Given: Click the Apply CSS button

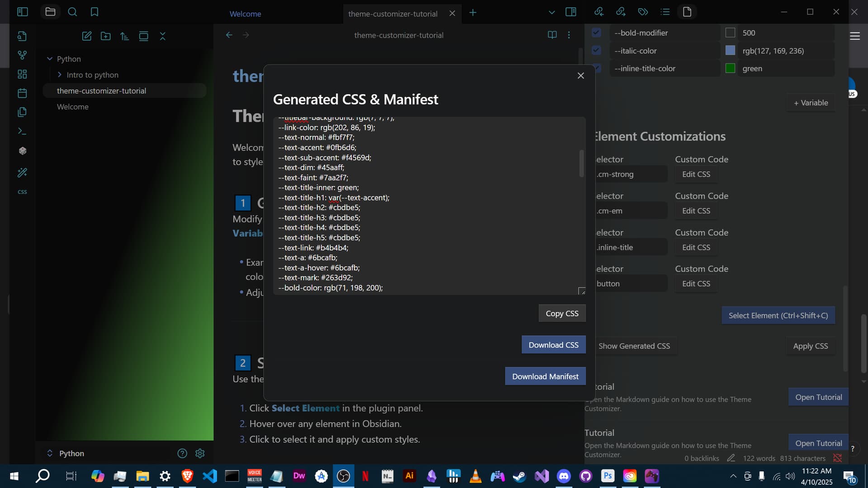Looking at the screenshot, I should click(x=810, y=346).
